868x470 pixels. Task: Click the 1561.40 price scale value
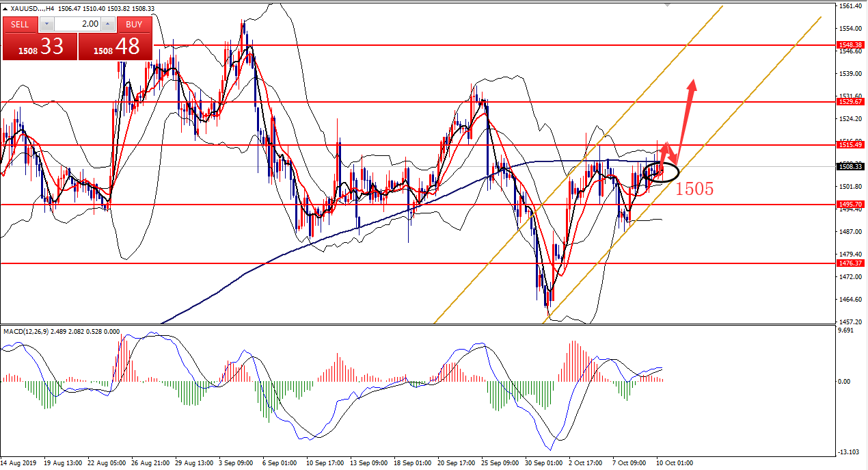click(x=851, y=6)
